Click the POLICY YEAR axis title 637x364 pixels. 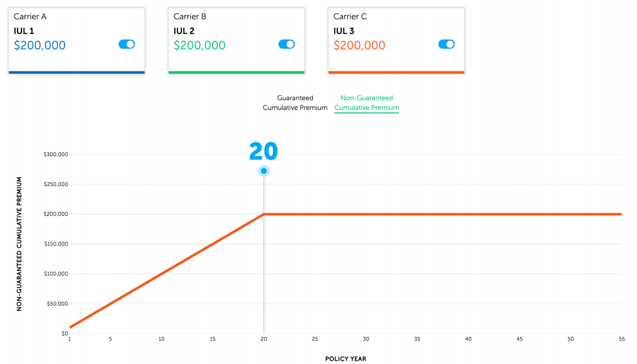pyautogui.click(x=345, y=358)
